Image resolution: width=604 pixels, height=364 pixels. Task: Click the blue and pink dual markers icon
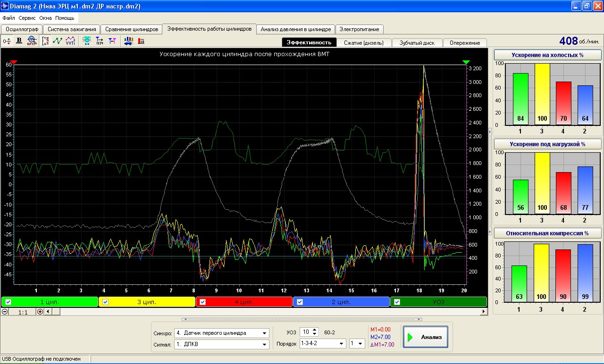(x=112, y=41)
